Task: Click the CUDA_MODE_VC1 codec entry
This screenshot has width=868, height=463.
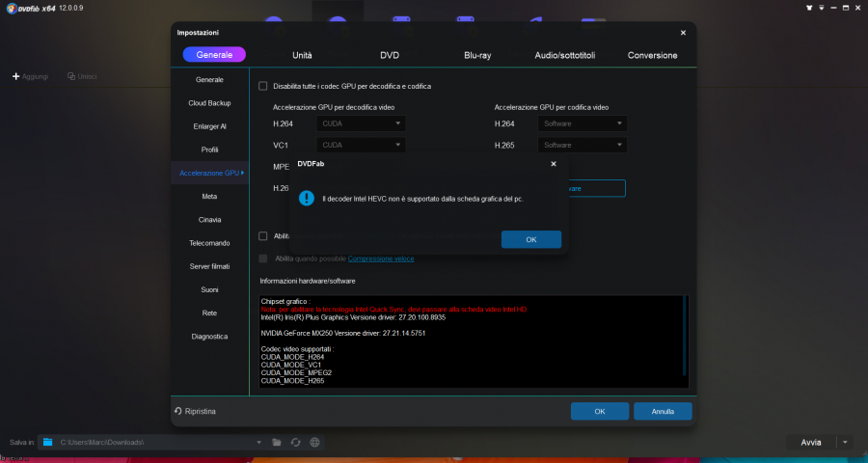Action: (291, 365)
